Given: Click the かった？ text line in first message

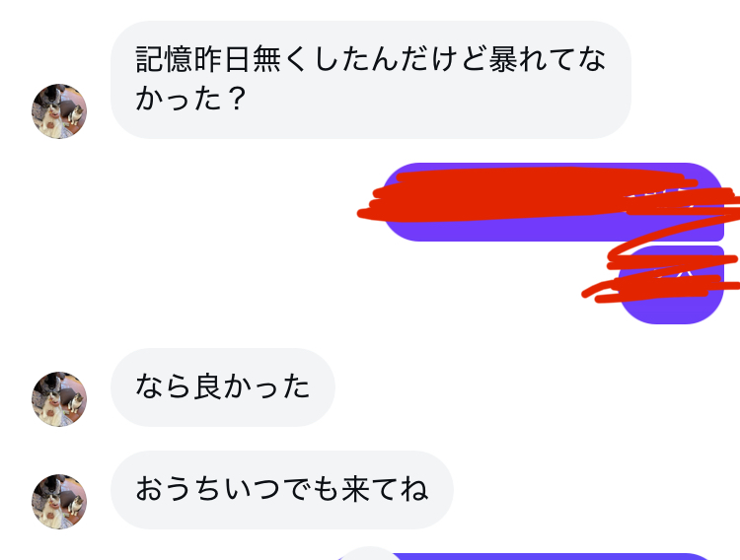Looking at the screenshot, I should 191,99.
